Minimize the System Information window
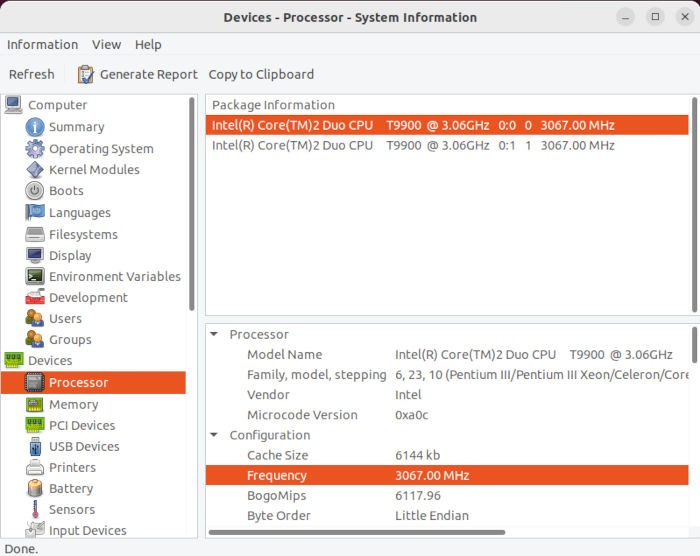Image resolution: width=700 pixels, height=556 pixels. pos(625,17)
